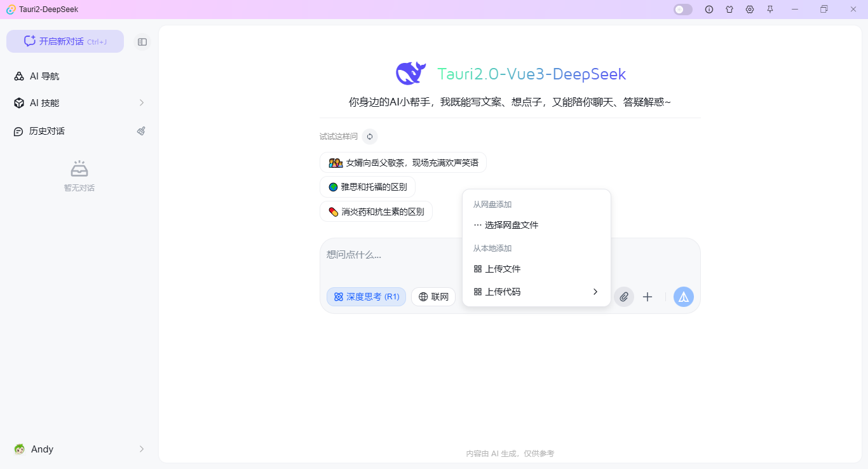Click the empty inbox icon above 暂无对话

[79, 168]
